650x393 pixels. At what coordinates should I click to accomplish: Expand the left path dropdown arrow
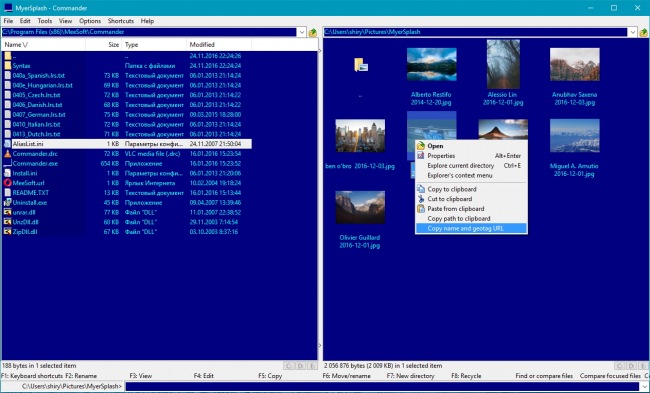pyautogui.click(x=302, y=32)
